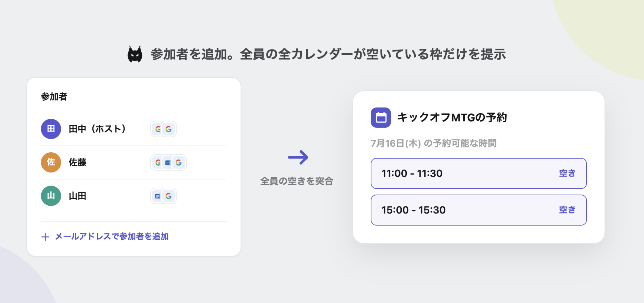
Task: Click the 田中（ホスト）participant name
Action: (97, 129)
